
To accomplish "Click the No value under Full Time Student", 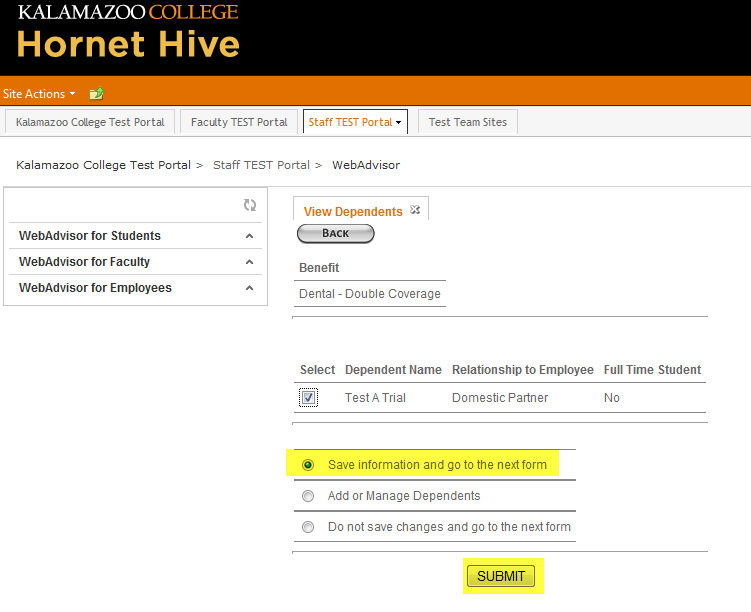I will coord(612,397).
